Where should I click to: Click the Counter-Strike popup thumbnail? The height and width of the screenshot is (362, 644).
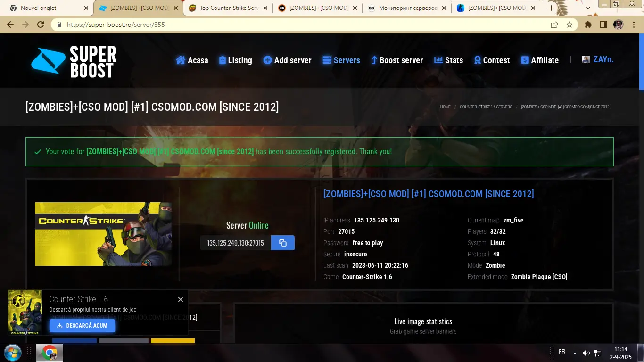tap(25, 313)
